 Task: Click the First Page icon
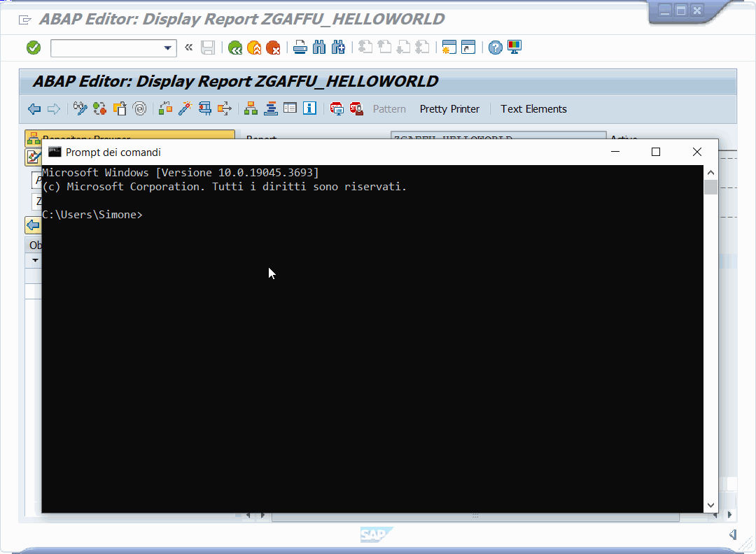point(365,47)
